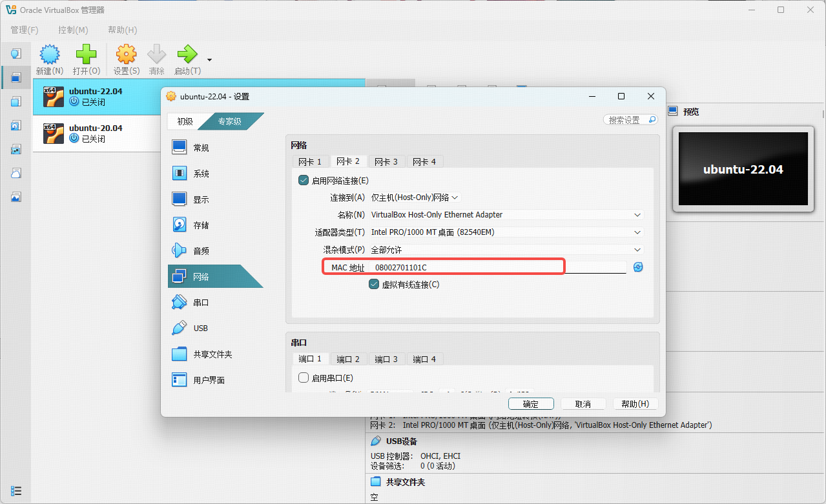Open 设置(S) gear icon in toolbar
The height and width of the screenshot is (504, 826).
[x=126, y=55]
